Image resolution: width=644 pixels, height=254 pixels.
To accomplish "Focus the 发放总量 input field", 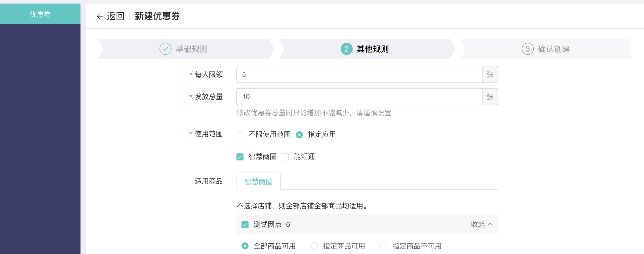I will 359,97.
